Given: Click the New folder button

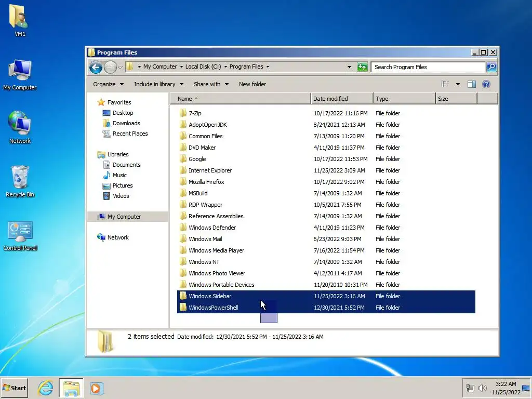Looking at the screenshot, I should click(252, 84).
